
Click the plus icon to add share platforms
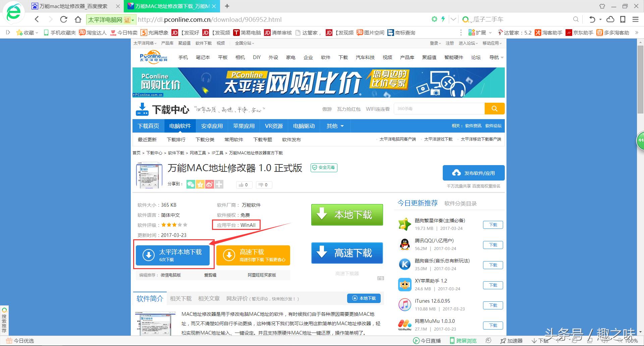point(219,185)
